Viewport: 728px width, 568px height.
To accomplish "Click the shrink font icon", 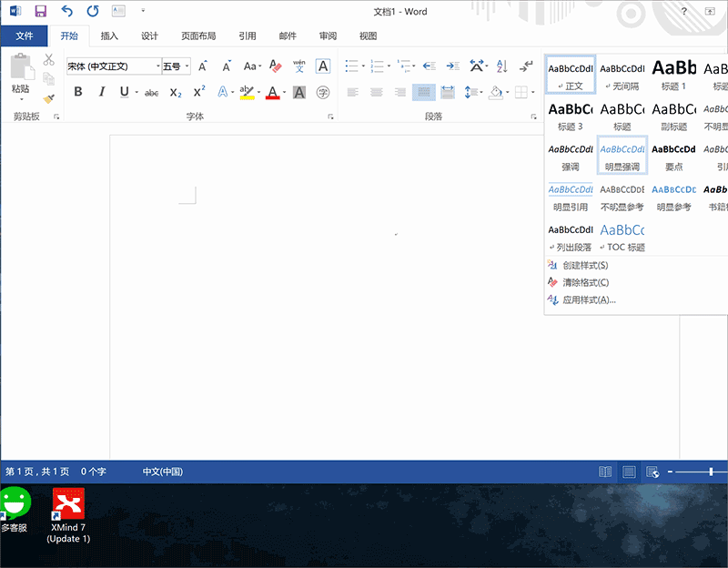I will pyautogui.click(x=227, y=66).
